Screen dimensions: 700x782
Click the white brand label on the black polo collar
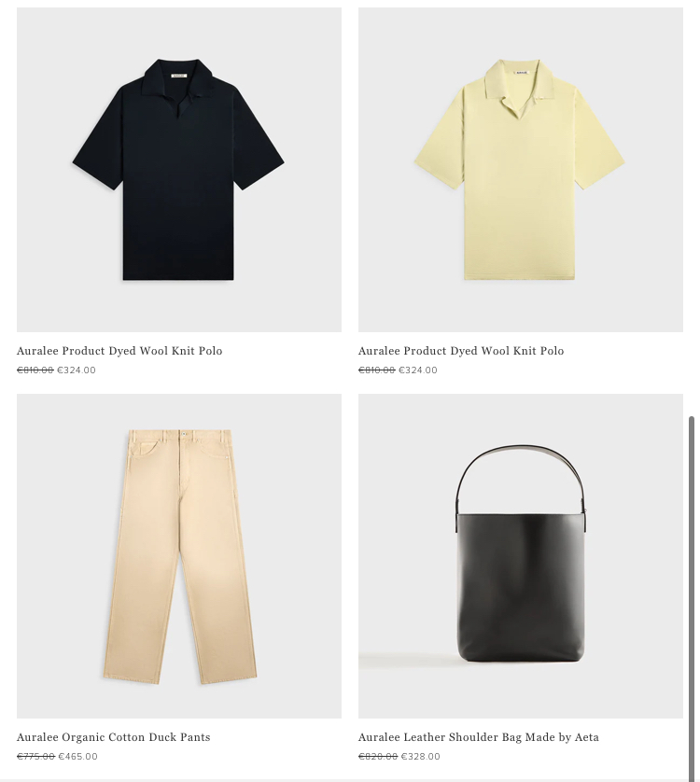pos(178,76)
